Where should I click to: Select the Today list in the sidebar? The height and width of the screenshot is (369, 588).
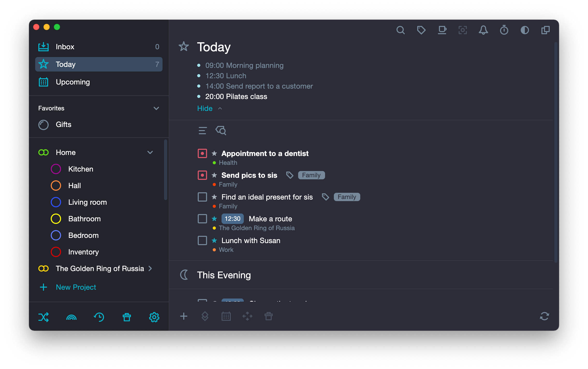click(99, 64)
